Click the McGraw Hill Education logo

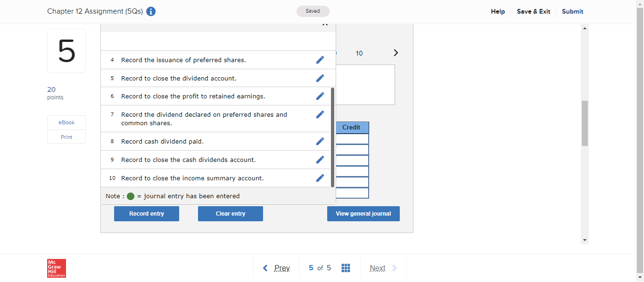tap(56, 268)
